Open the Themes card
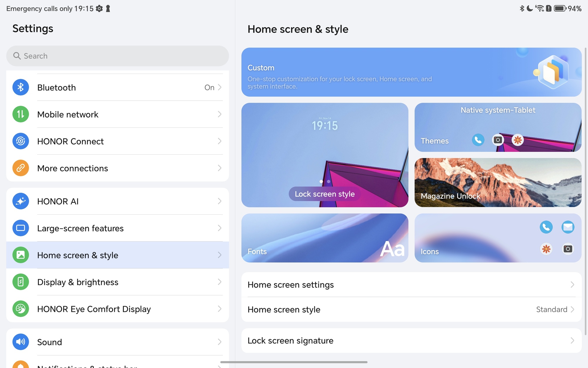The image size is (588, 368). click(498, 127)
